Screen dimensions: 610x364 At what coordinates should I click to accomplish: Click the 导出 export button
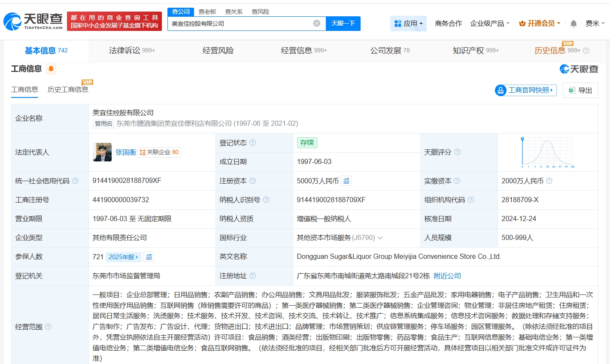click(x=580, y=90)
